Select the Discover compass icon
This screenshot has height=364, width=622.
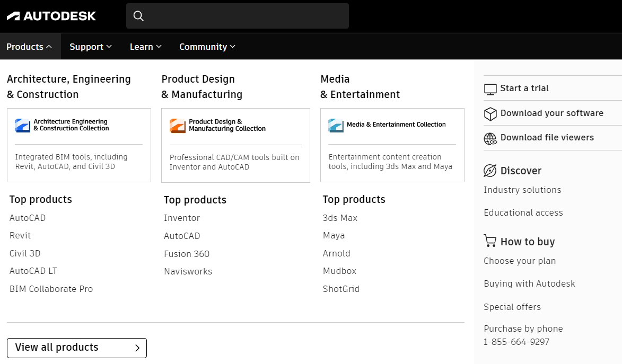[x=489, y=171]
